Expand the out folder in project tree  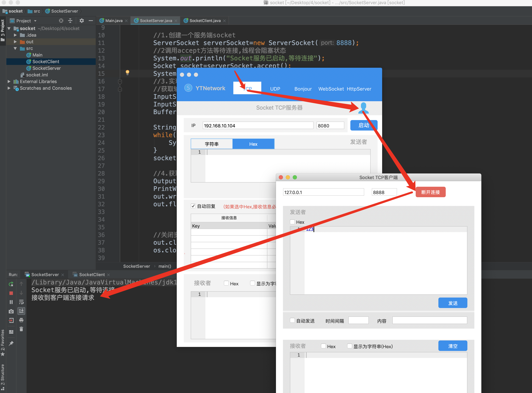[x=15, y=42]
